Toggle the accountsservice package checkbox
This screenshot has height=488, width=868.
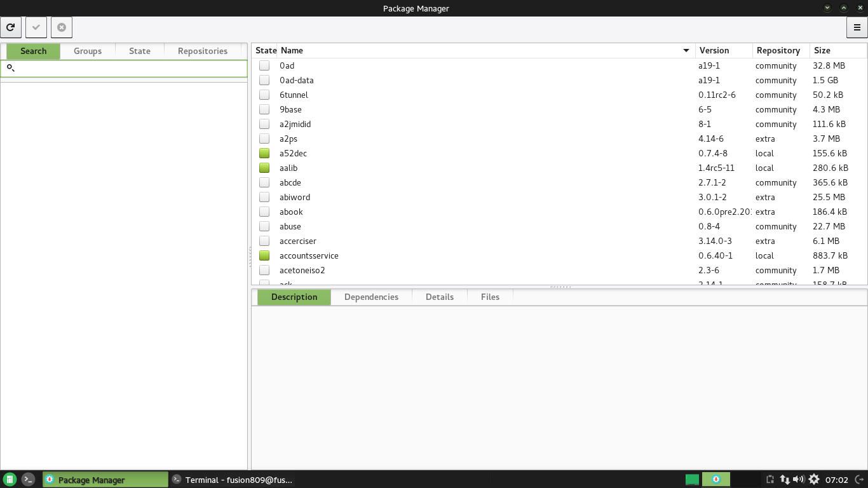tap(264, 255)
